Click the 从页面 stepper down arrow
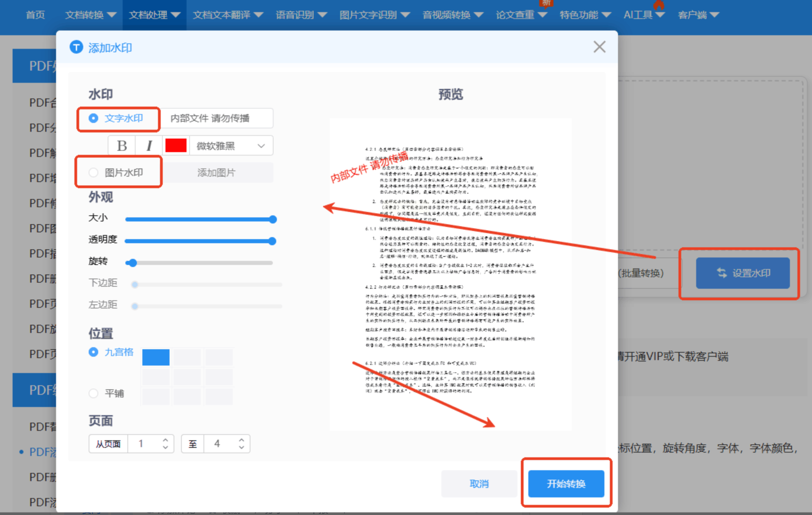The image size is (812, 515). click(x=165, y=447)
